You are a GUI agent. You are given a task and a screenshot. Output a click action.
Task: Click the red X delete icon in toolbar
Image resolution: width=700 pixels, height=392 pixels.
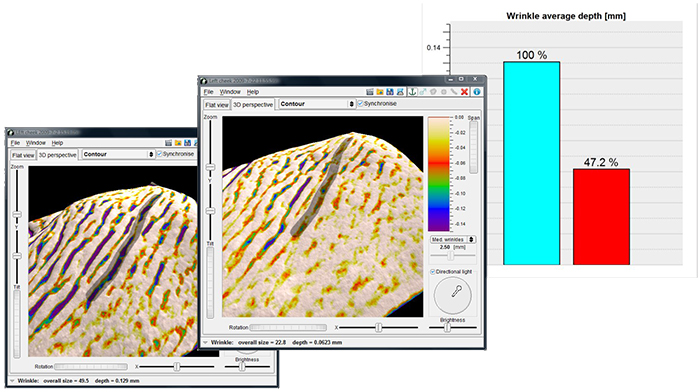tap(464, 92)
